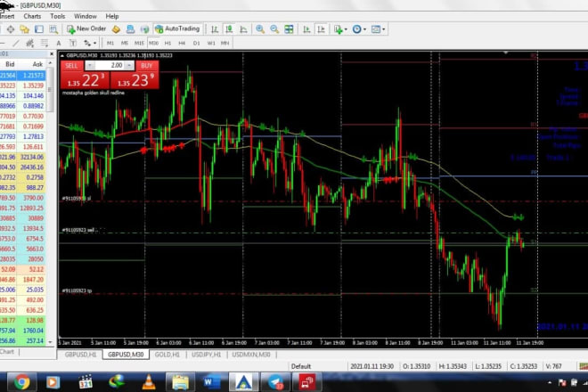Open the Insert menu

(7, 16)
